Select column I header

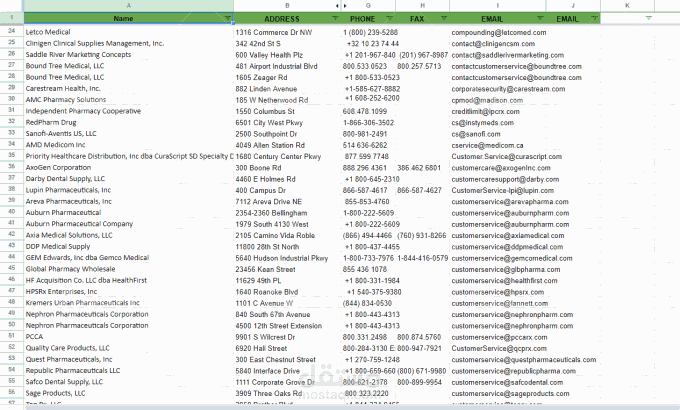[497, 6]
